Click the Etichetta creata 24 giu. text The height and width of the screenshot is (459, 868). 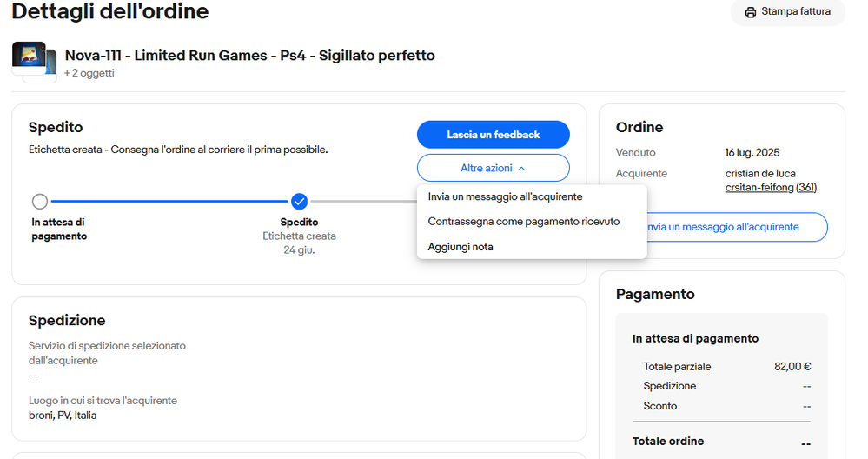pyautogui.click(x=299, y=243)
